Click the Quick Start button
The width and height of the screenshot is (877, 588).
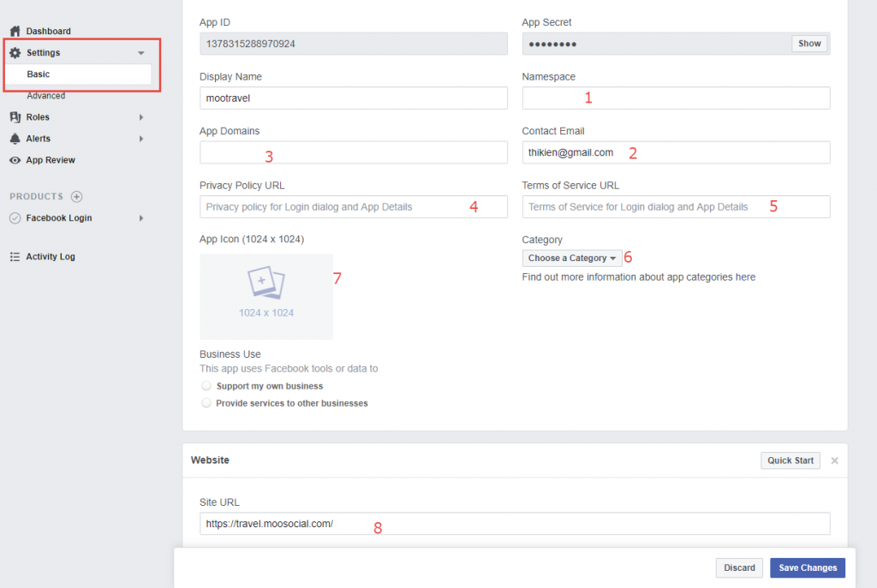(x=790, y=460)
